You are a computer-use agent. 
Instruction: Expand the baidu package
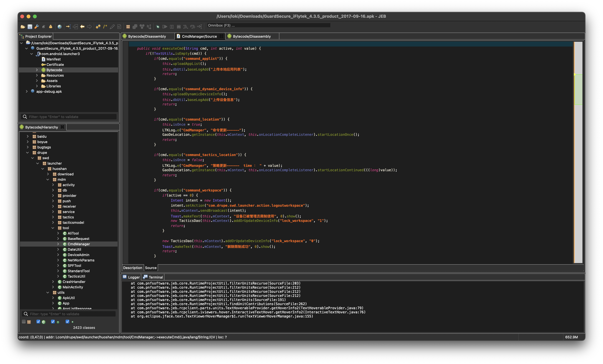click(27, 136)
